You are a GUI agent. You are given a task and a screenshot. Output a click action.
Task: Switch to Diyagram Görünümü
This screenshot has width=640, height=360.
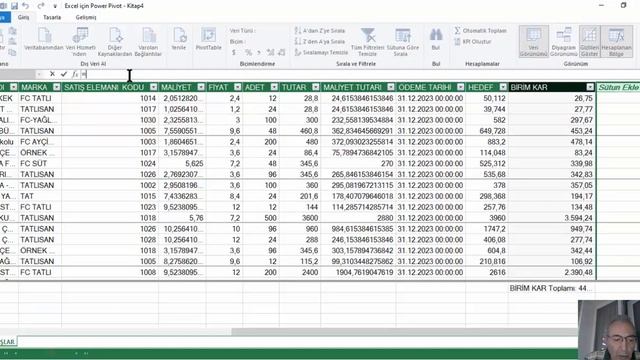point(564,42)
